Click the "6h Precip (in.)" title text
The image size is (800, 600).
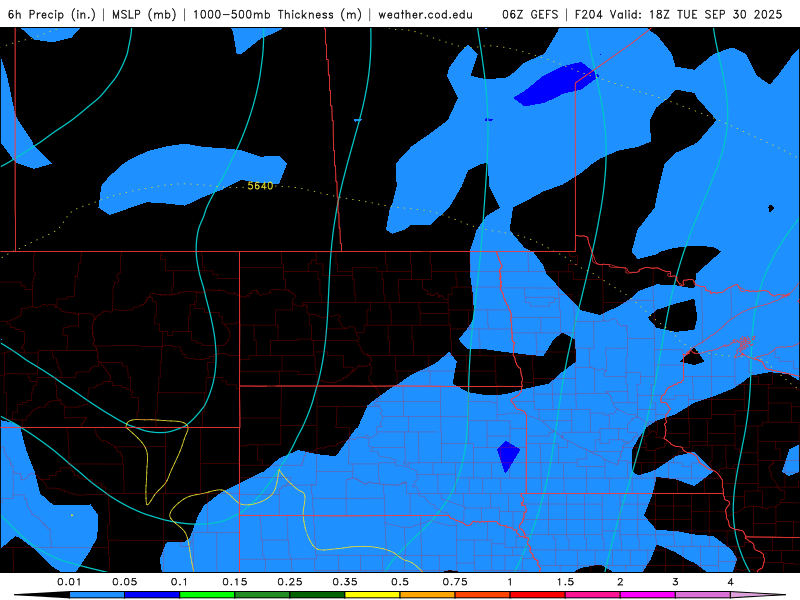[52, 14]
